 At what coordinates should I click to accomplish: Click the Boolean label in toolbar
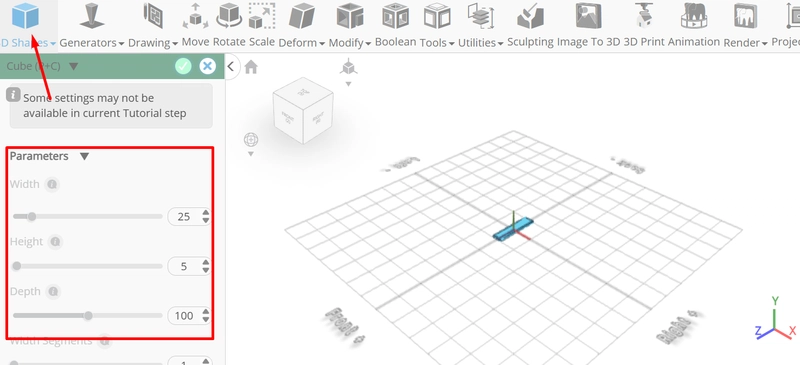pos(395,42)
